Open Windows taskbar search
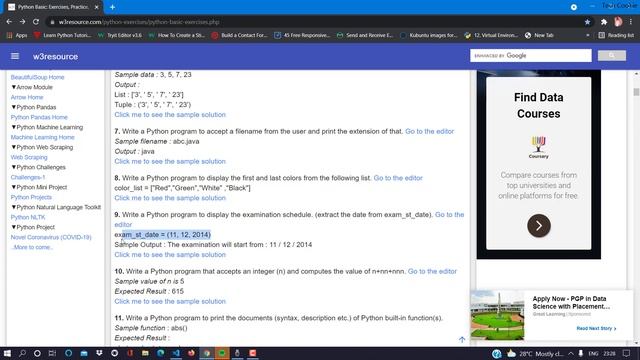 (x=22, y=353)
